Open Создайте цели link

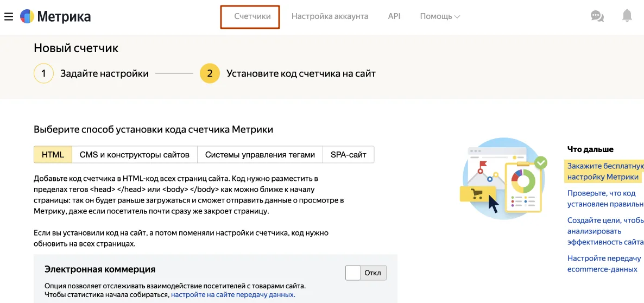pyautogui.click(x=605, y=231)
